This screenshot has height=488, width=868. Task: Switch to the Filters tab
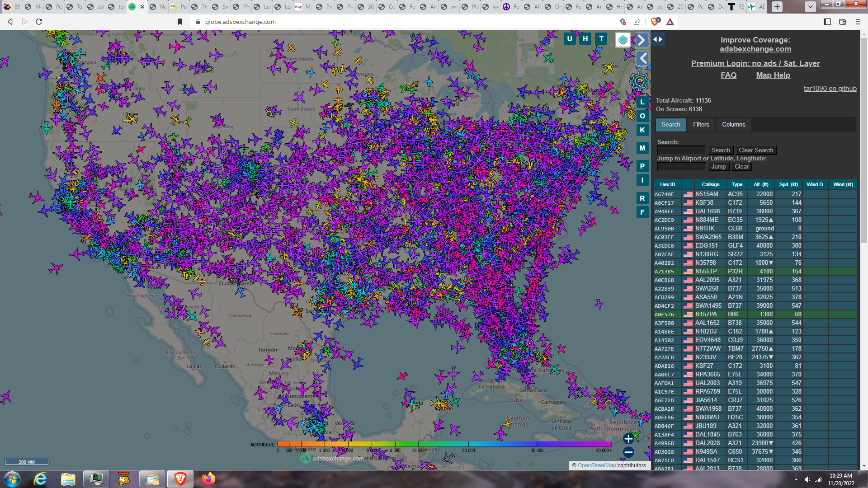[x=701, y=125]
